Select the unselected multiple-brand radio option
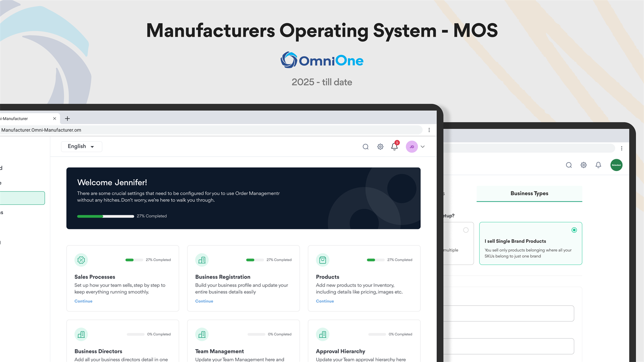Viewport: 644px width, 362px height. coord(466,230)
